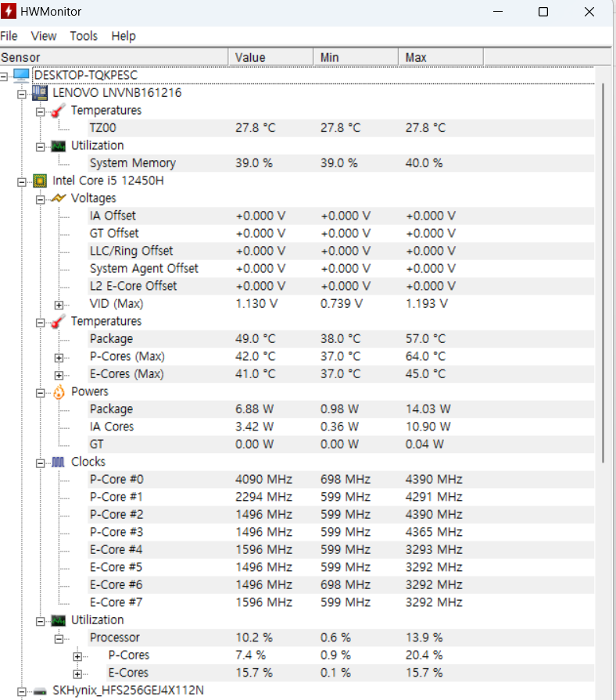Screen dimensions: 616x700
Task: Collapse the SKHynix_HFS256GEJ4X112N node
Action: pyautogui.click(x=21, y=692)
